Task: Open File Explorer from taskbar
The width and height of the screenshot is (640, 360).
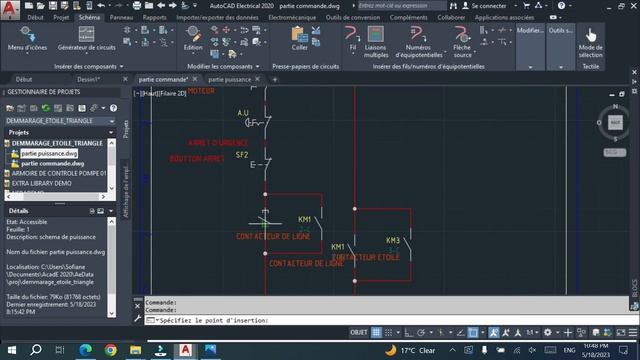Action: [x=136, y=350]
